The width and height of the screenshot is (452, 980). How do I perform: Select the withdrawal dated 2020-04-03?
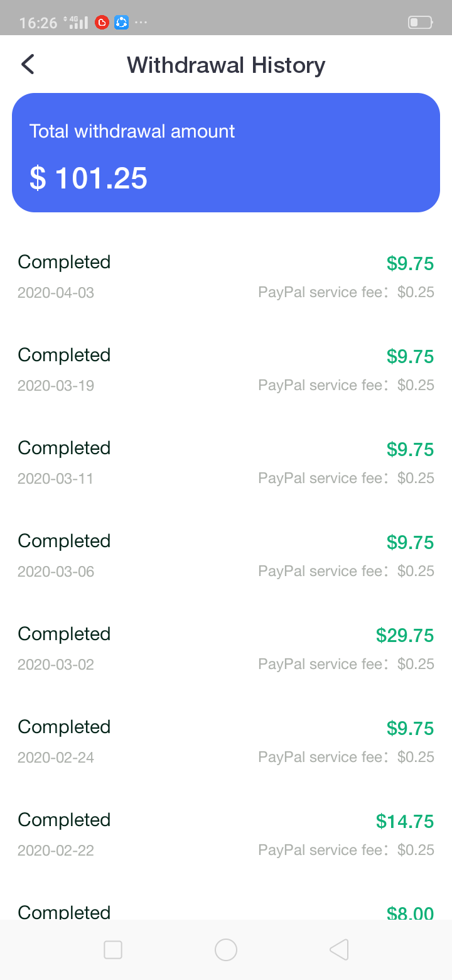point(226,276)
